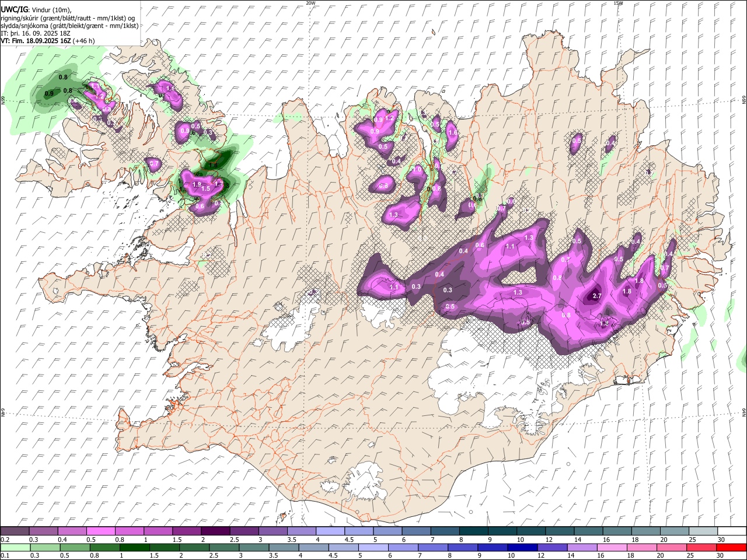Pick the 8–9 royal blue rain scale swatch
Screen dimensions: 747x560
click(464, 547)
